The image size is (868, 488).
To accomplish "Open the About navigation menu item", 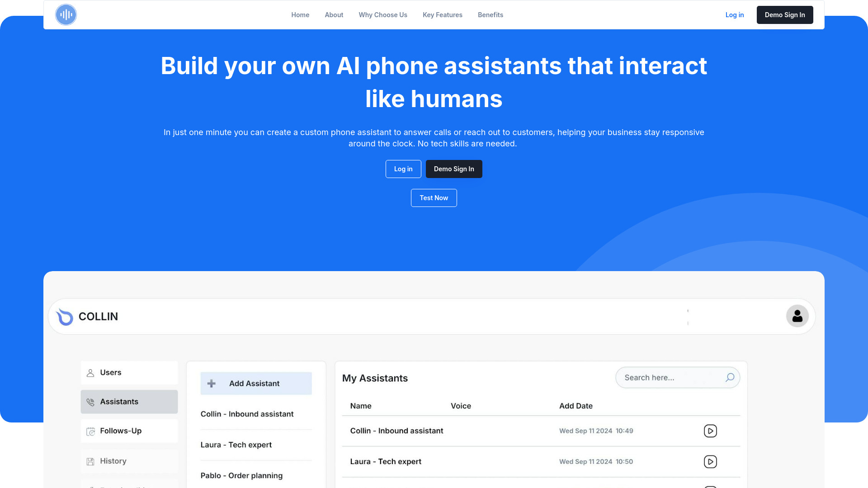I will pos(334,14).
